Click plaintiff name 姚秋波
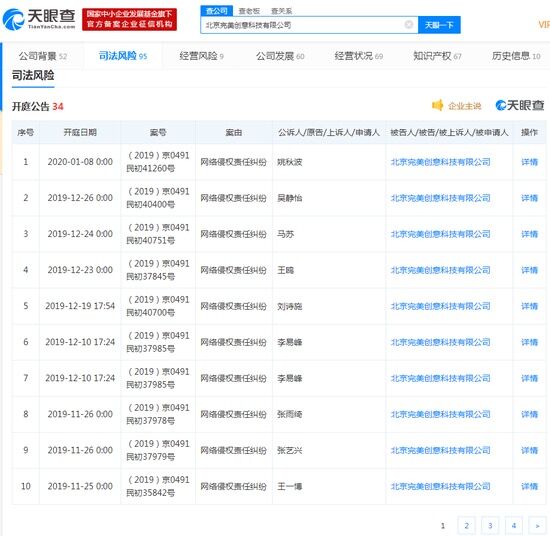 point(290,162)
